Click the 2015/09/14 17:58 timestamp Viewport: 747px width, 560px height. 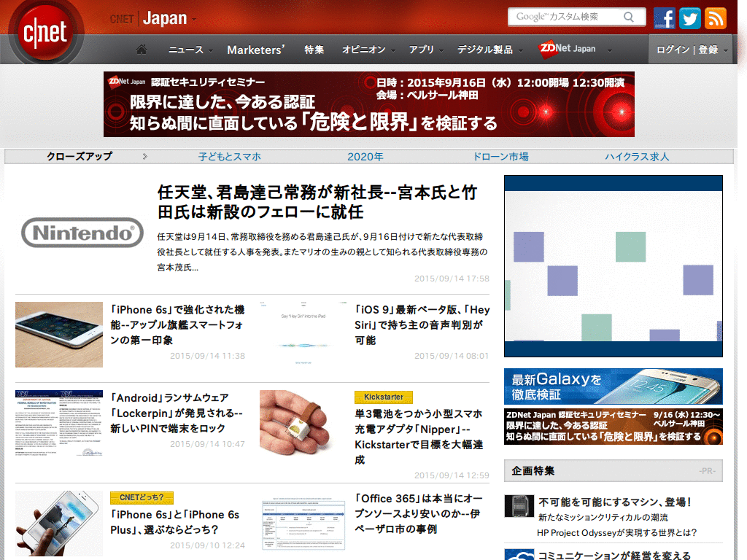click(x=452, y=279)
